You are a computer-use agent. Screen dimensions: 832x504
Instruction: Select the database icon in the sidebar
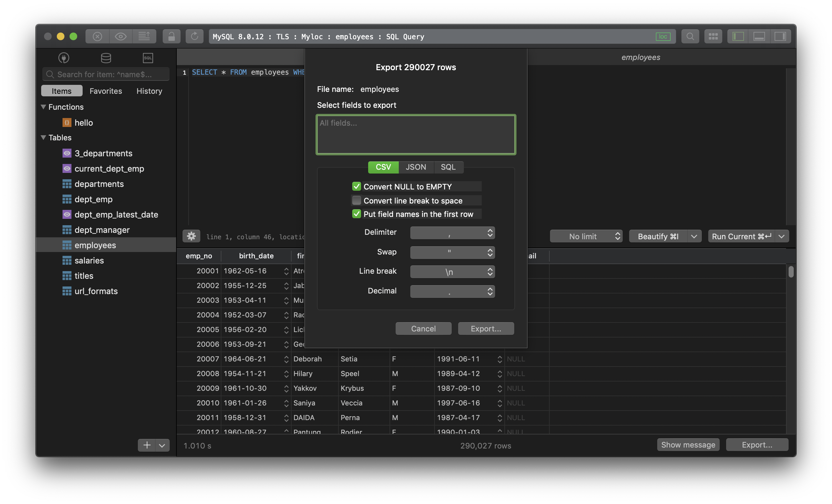click(x=106, y=58)
